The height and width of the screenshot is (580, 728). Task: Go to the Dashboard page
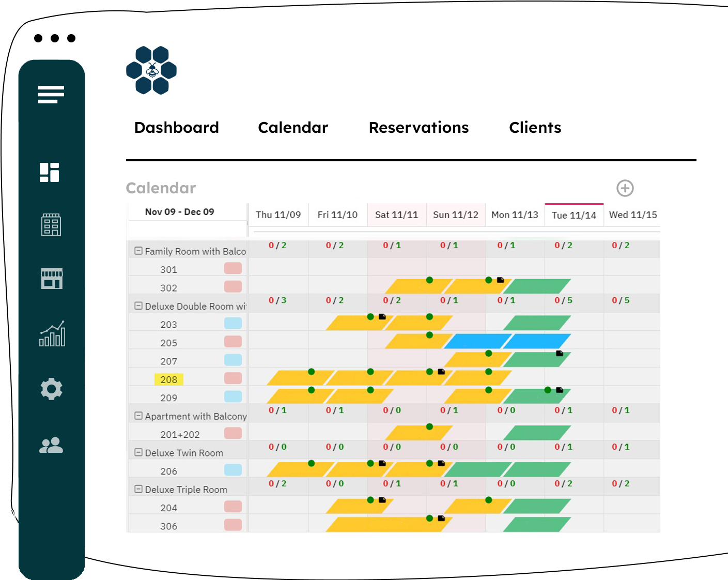click(x=177, y=128)
